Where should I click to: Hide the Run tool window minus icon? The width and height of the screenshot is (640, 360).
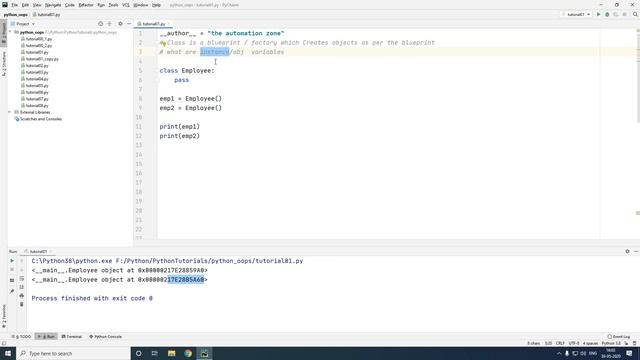(x=636, y=251)
